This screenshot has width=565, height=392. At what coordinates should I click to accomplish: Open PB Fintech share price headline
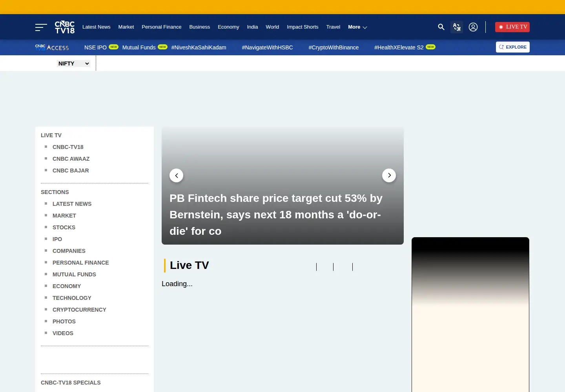[276, 214]
